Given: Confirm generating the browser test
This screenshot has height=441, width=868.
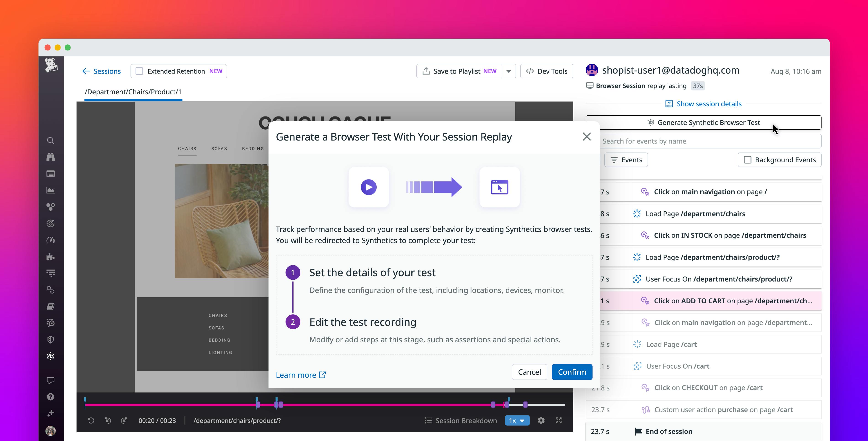Looking at the screenshot, I should click(x=572, y=372).
